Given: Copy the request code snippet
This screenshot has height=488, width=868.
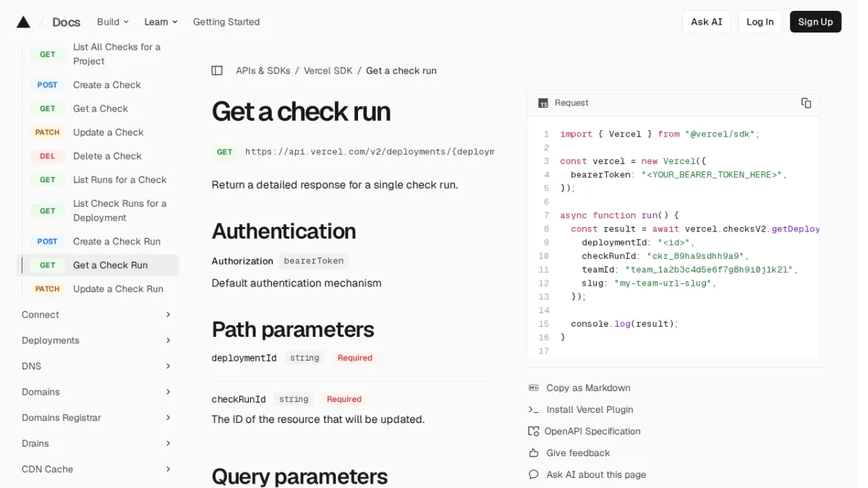Looking at the screenshot, I should coord(806,103).
